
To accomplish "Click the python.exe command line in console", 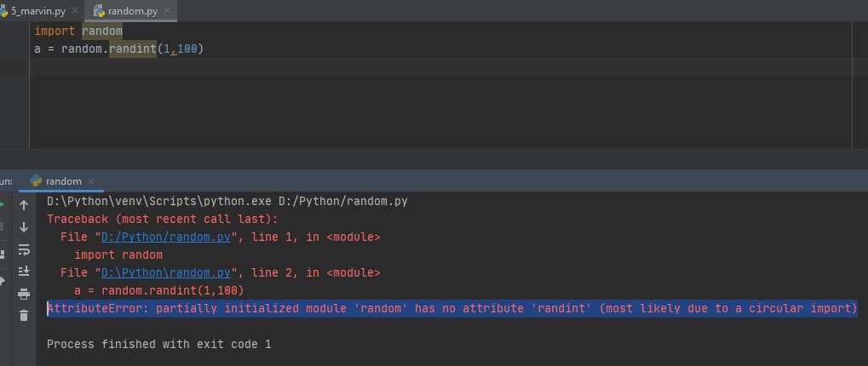I will click(x=227, y=201).
